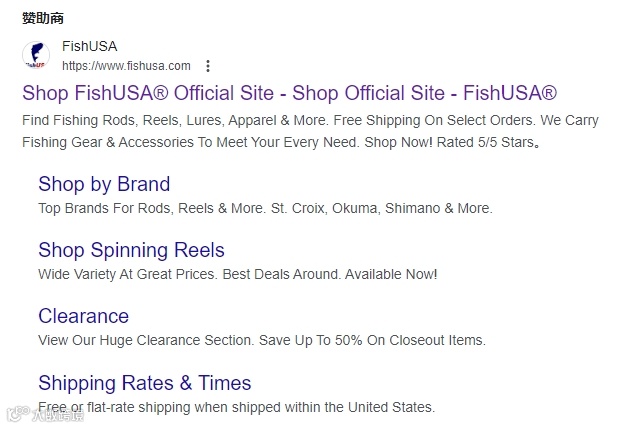The width and height of the screenshot is (632, 428).
Task: Open the Shop FishUSA Official Site headline
Action: (289, 93)
